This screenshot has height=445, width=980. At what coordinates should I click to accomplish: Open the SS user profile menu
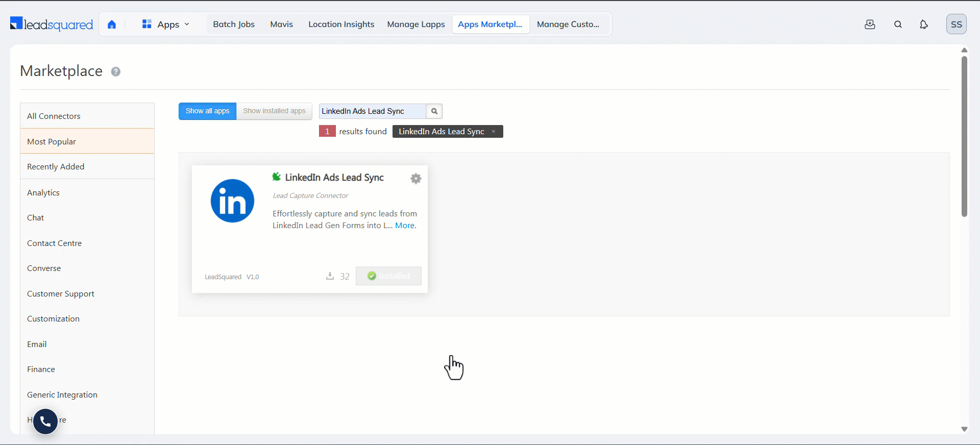[957, 24]
